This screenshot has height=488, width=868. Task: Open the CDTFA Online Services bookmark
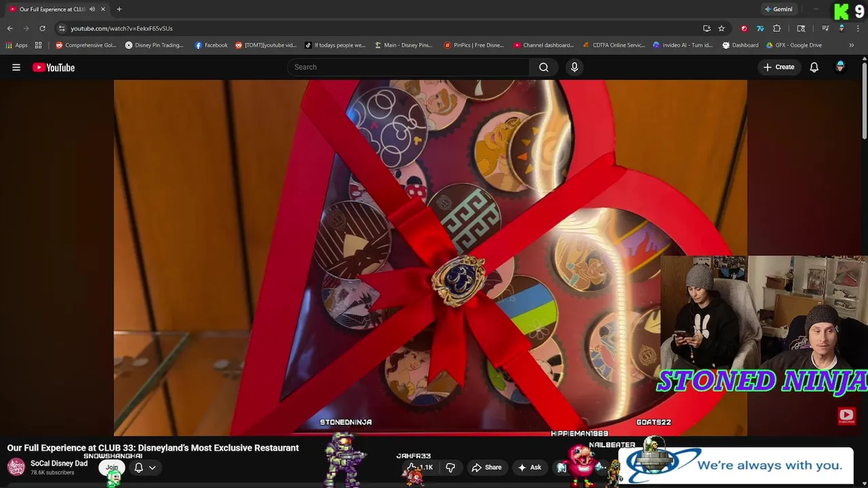click(x=614, y=45)
